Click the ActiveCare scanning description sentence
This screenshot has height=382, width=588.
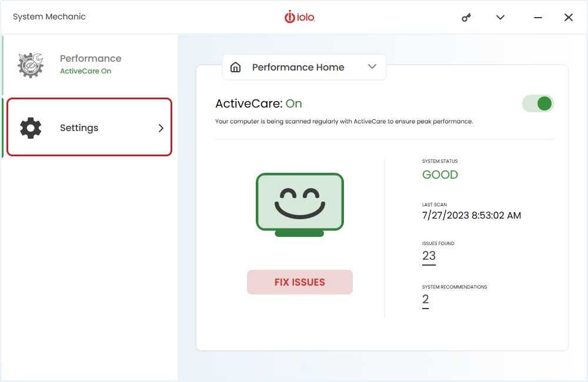point(344,122)
